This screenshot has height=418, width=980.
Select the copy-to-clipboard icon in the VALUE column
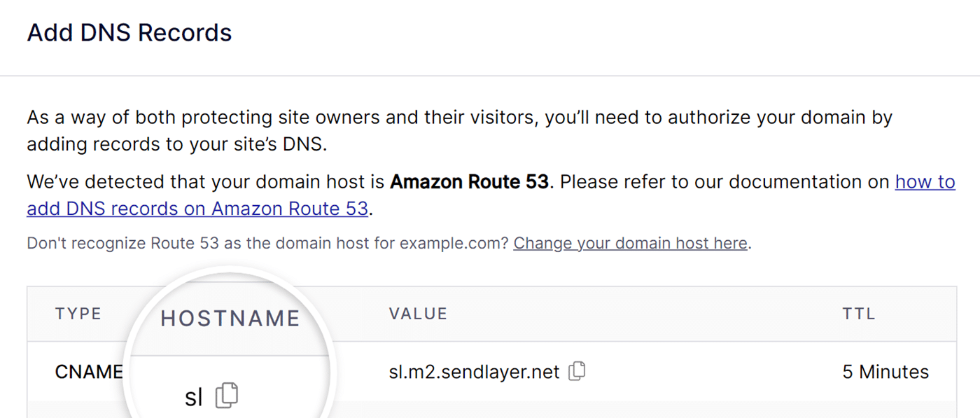[x=576, y=371]
